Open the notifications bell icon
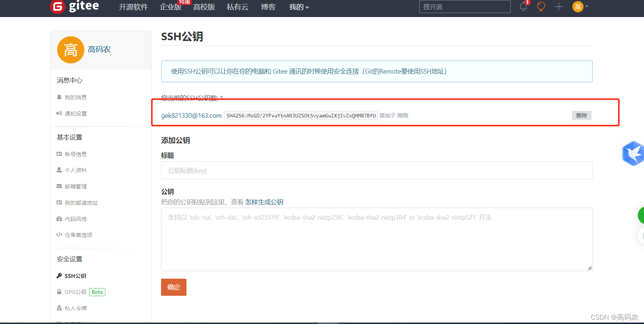Viewport: 644px width, 324px height. (x=523, y=7)
